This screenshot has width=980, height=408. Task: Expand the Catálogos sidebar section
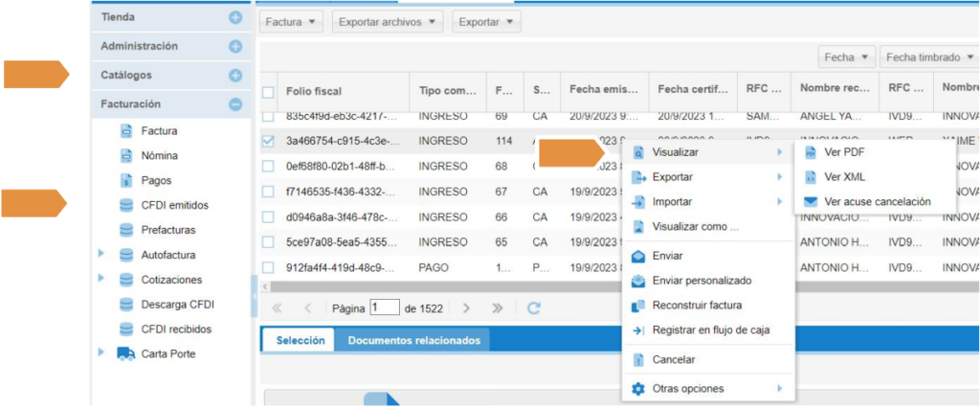235,75
